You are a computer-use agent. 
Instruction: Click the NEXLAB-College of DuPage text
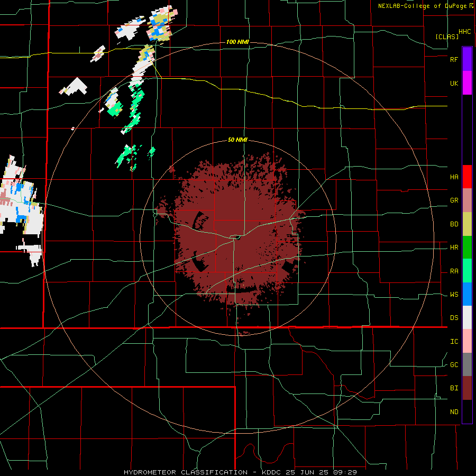[423, 6]
